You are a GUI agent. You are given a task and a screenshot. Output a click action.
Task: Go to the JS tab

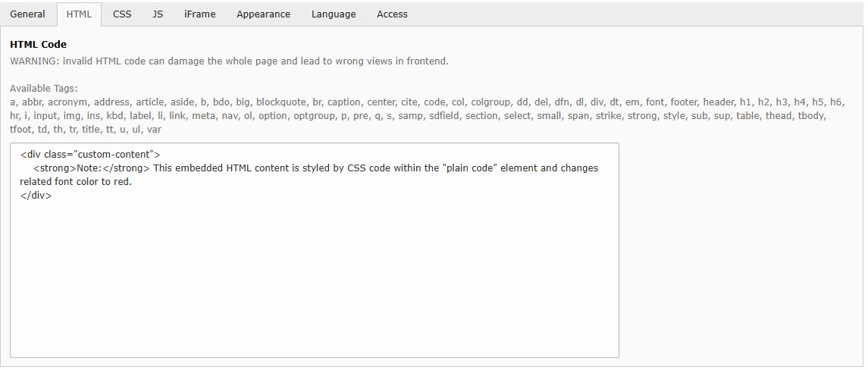pos(158,14)
